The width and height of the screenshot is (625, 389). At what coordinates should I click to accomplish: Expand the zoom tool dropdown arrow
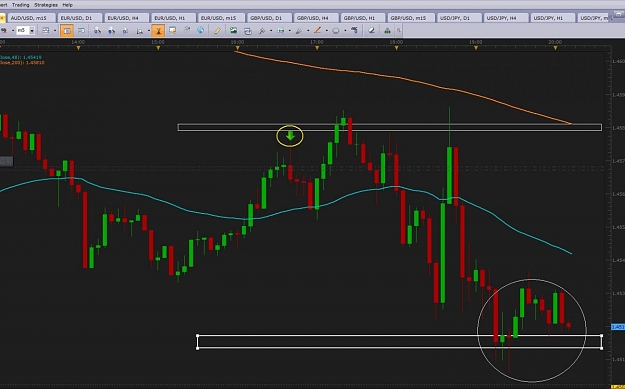coord(148,31)
